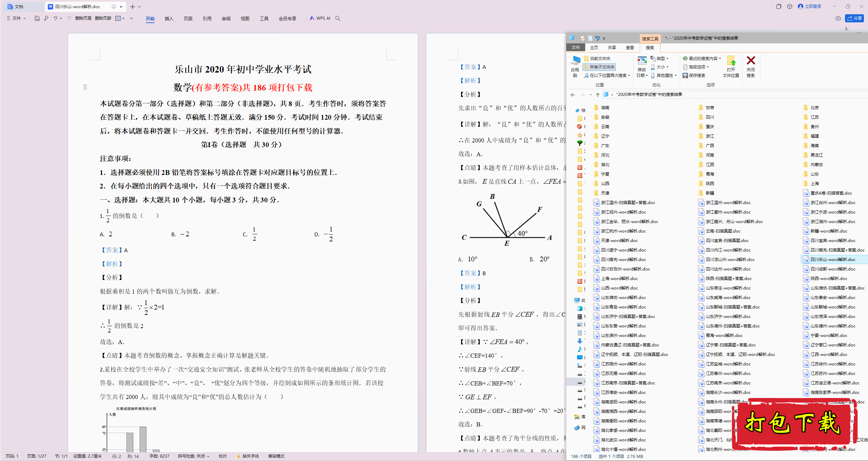Select file 山东青岛-word解析.doc
Viewport: 868px width, 461px height.
[x=620, y=307]
